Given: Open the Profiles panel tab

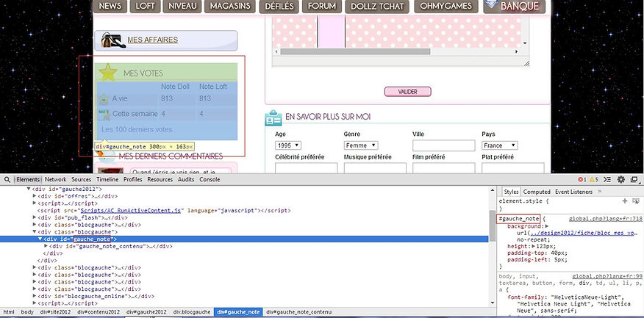Looking at the screenshot, I should pos(132,180).
